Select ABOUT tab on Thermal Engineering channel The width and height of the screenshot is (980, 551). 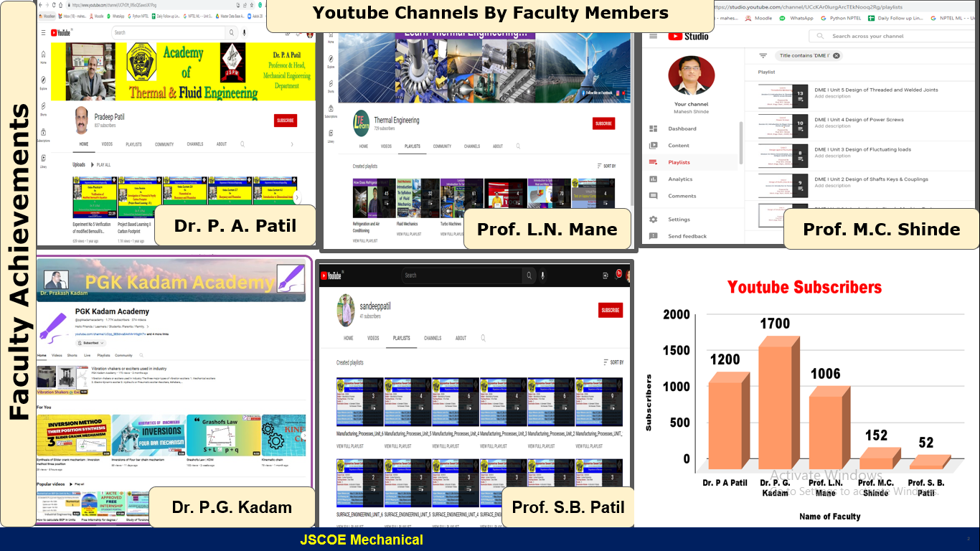coord(498,146)
